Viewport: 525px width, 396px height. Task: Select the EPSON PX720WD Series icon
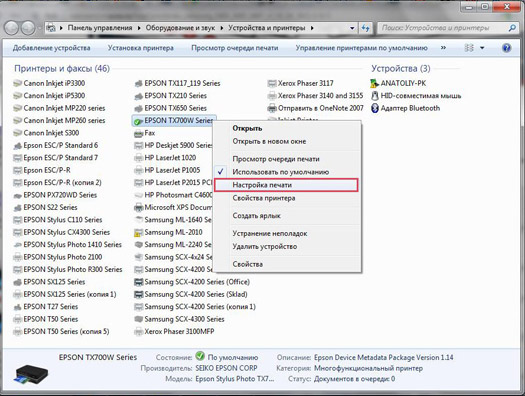tap(17, 195)
